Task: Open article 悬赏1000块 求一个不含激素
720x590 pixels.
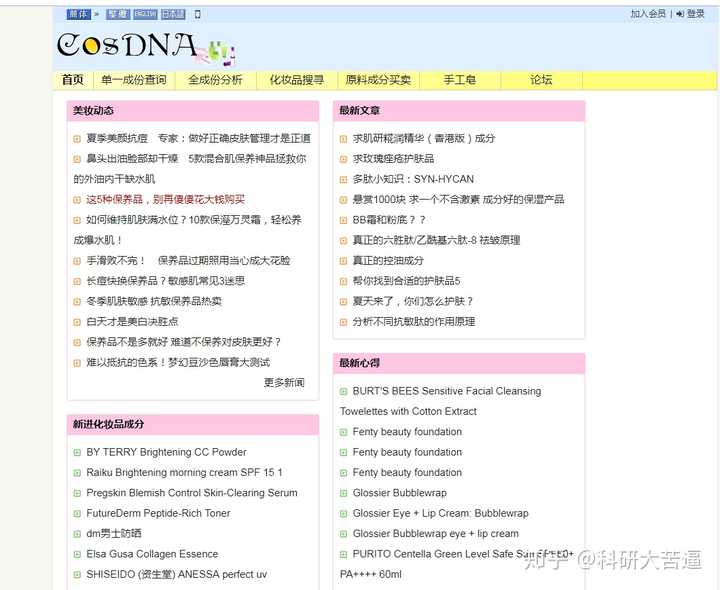Action: 458,199
